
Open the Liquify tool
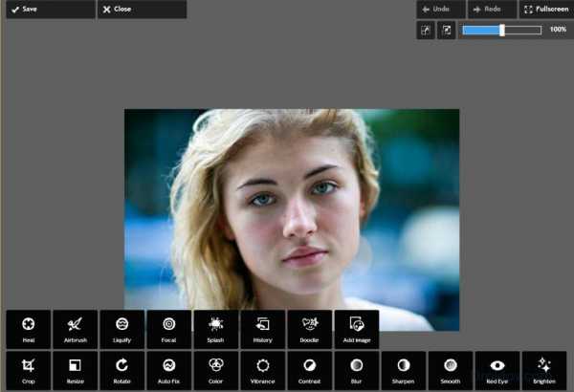(x=121, y=329)
